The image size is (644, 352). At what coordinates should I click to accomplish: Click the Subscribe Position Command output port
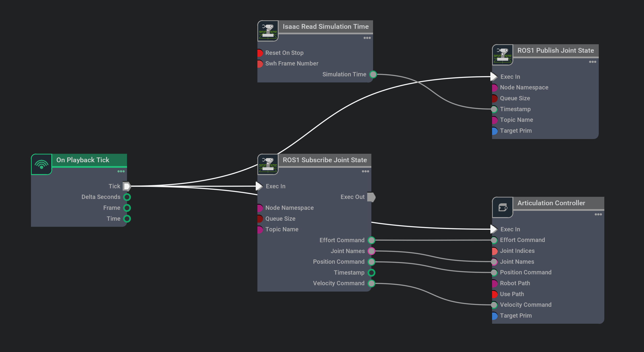tap(372, 262)
